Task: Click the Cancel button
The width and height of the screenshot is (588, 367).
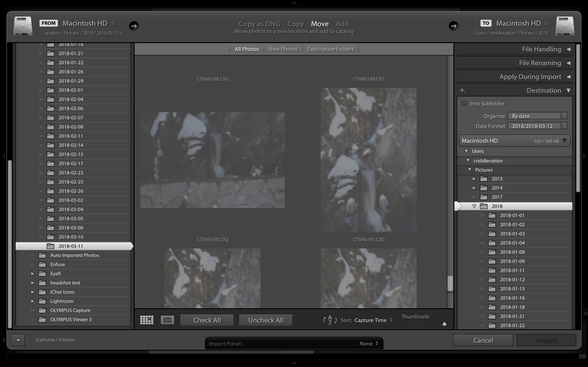Action: click(x=483, y=340)
